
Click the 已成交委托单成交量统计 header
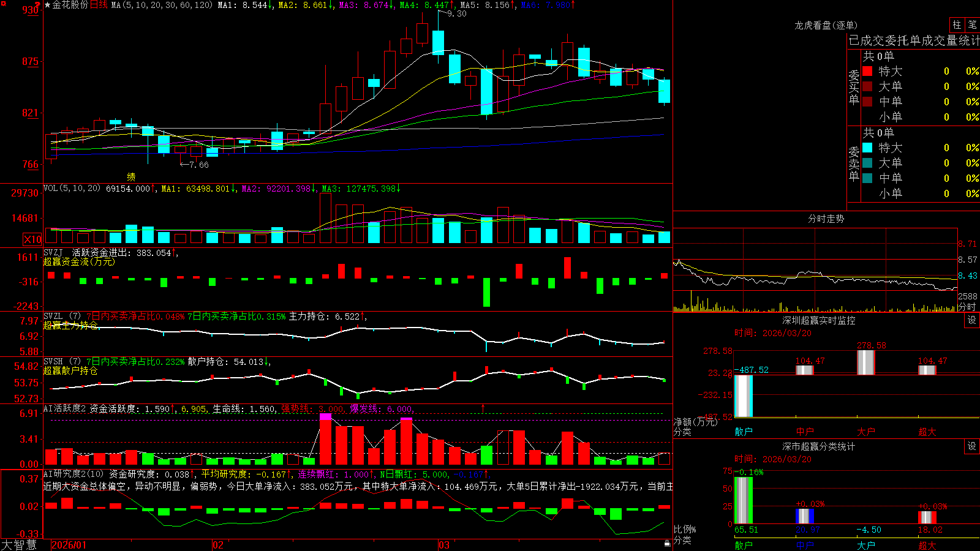(914, 41)
